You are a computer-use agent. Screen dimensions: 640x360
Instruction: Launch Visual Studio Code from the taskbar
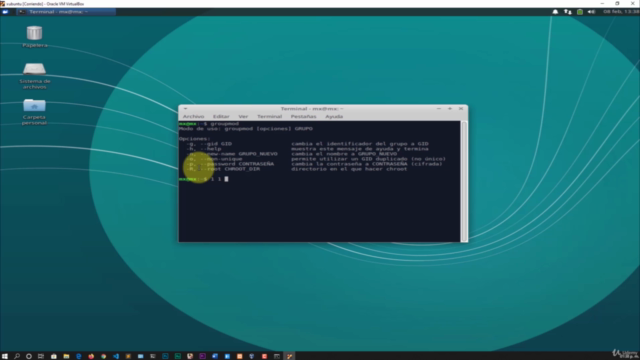click(116, 356)
